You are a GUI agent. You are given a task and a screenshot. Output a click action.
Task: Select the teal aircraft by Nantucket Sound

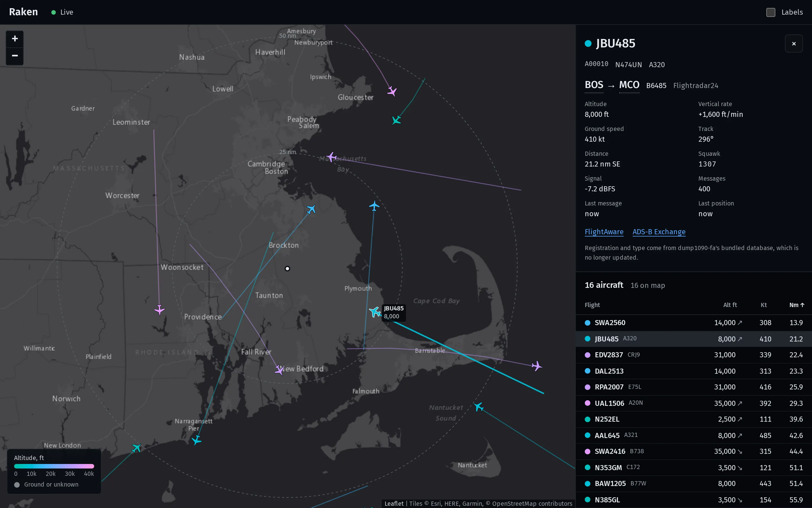coord(479,407)
